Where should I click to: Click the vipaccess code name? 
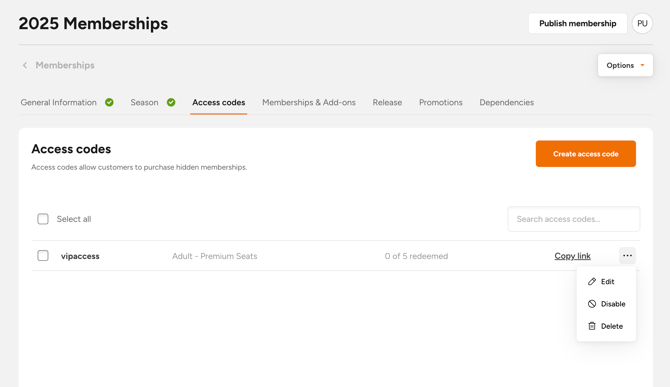(80, 256)
